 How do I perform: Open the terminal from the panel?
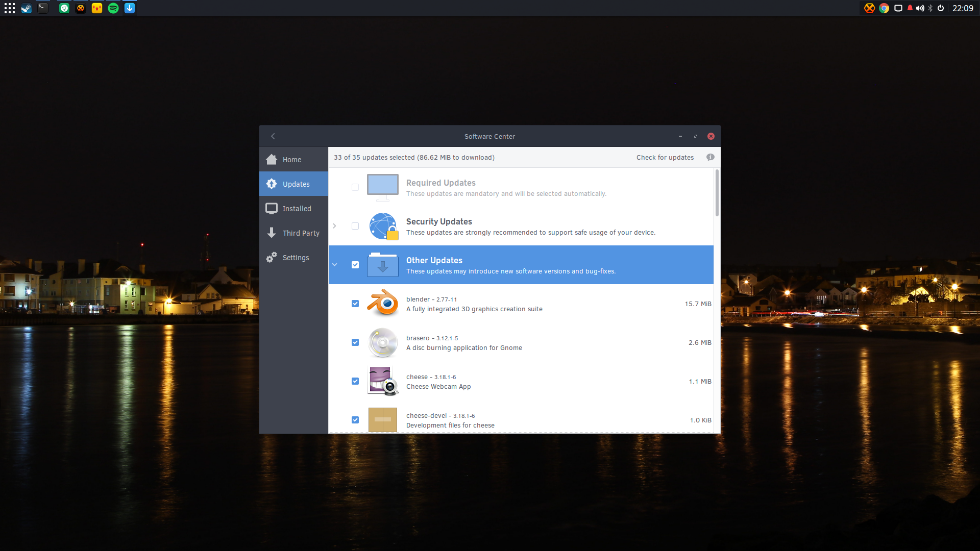pyautogui.click(x=43, y=8)
